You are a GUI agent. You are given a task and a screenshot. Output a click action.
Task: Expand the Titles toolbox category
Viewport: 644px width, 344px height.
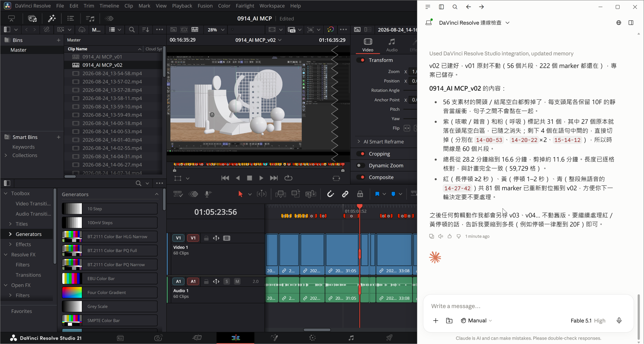[10, 224]
